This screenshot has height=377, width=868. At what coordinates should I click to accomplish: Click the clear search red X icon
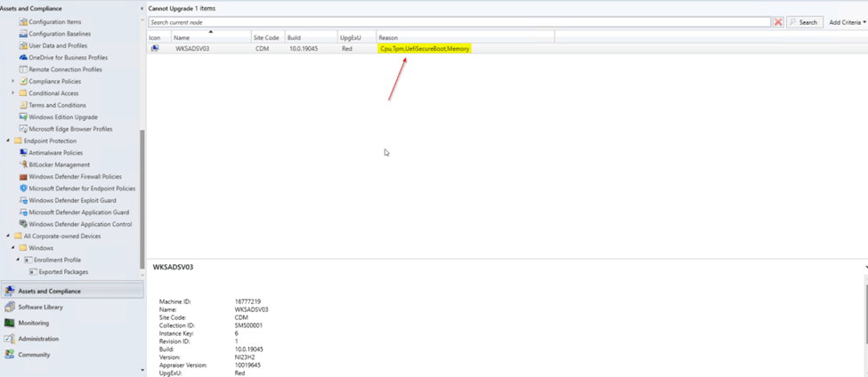pos(778,22)
